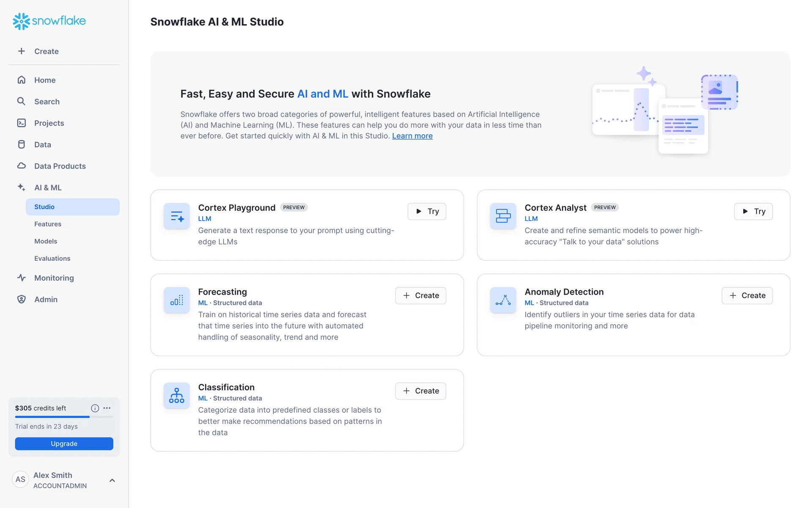The image size is (812, 508).
Task: Expand the Monitoring section
Action: 54,278
